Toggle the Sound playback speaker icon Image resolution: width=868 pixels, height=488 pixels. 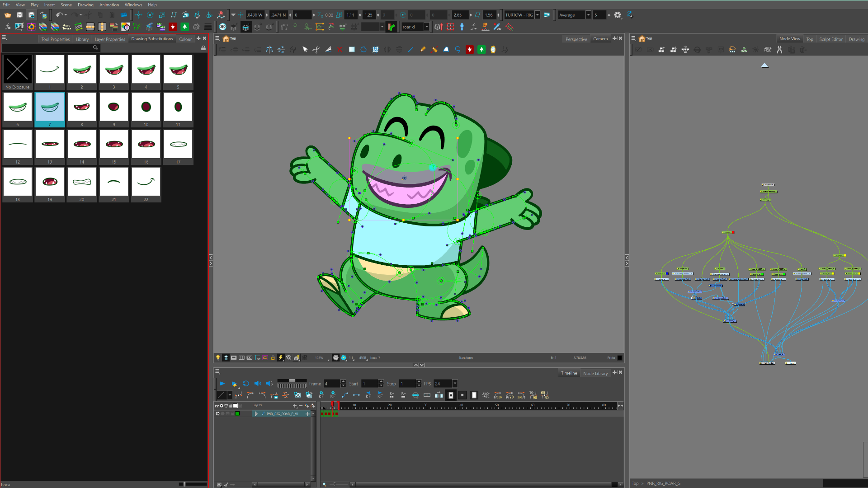coord(257,384)
